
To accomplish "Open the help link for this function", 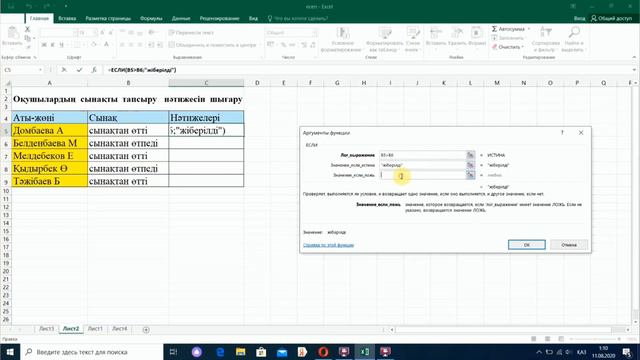I will (328, 245).
